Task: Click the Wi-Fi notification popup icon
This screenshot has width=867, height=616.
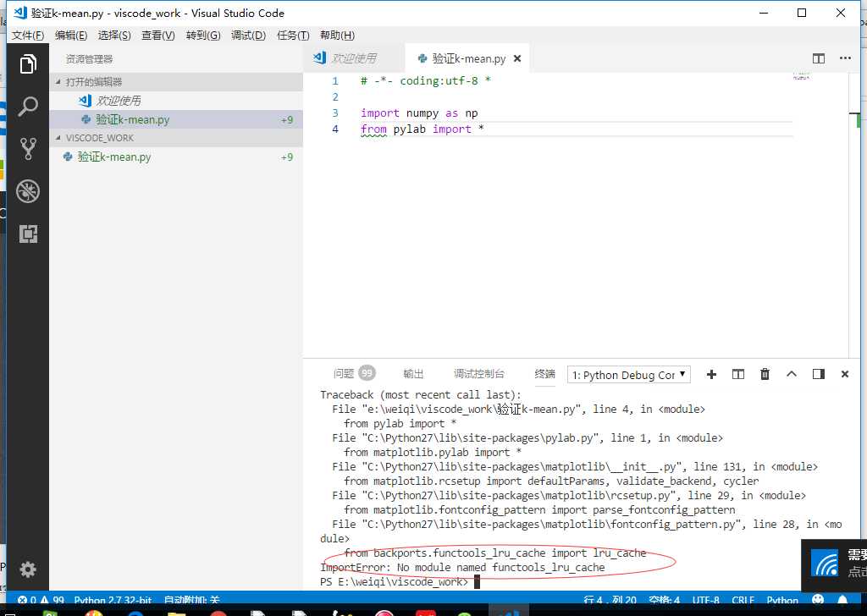Action: [x=825, y=563]
